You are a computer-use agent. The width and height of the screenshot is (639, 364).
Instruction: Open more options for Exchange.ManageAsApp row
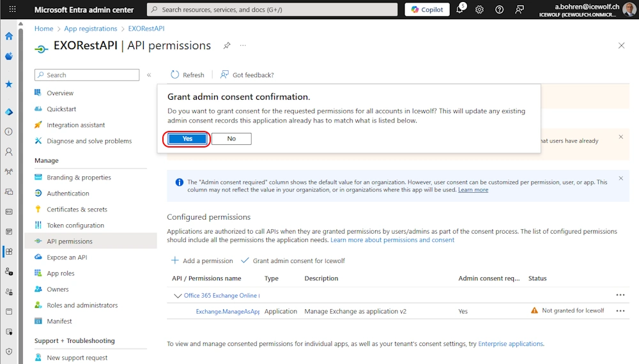[x=620, y=311]
